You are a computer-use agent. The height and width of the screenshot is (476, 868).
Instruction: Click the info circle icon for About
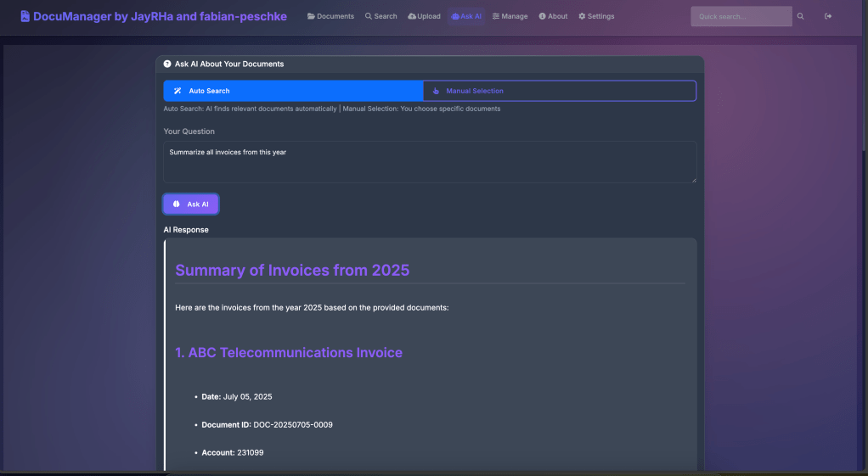pos(542,16)
